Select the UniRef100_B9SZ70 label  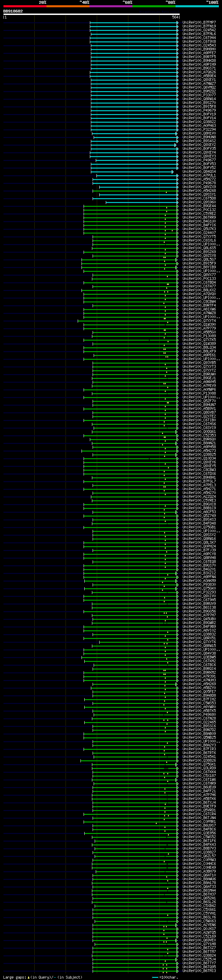click(199, 103)
